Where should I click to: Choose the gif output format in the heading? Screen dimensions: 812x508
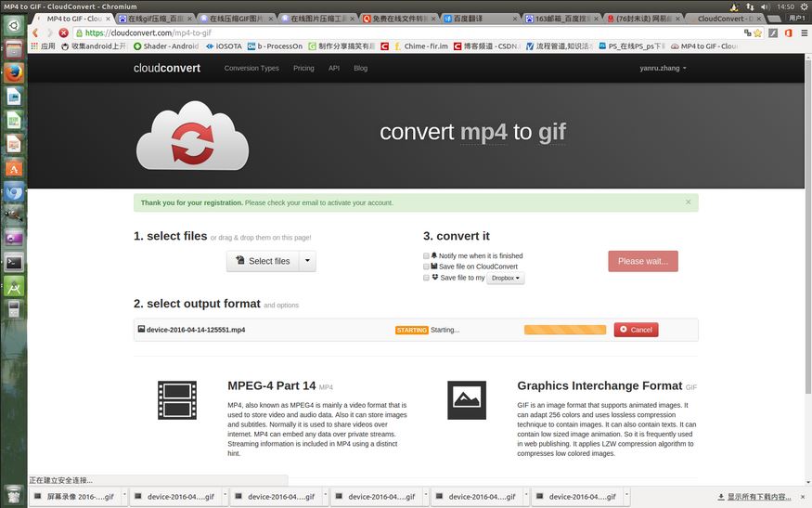click(x=552, y=133)
